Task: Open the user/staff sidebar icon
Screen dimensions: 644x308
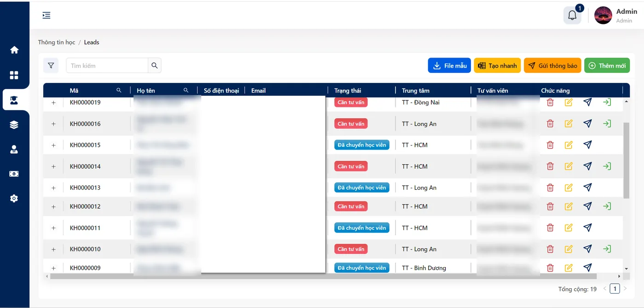Action: [x=14, y=149]
